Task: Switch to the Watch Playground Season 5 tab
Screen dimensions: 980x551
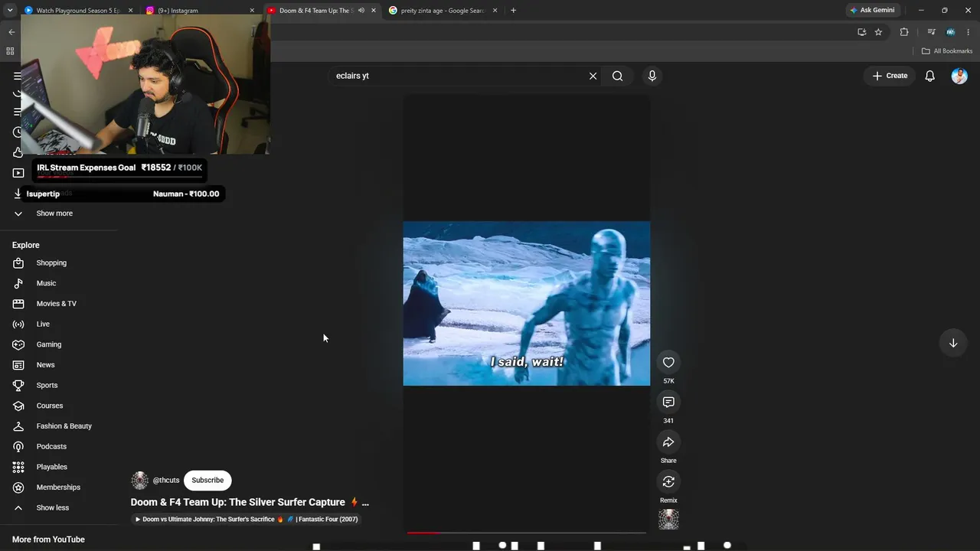Action: [79, 11]
